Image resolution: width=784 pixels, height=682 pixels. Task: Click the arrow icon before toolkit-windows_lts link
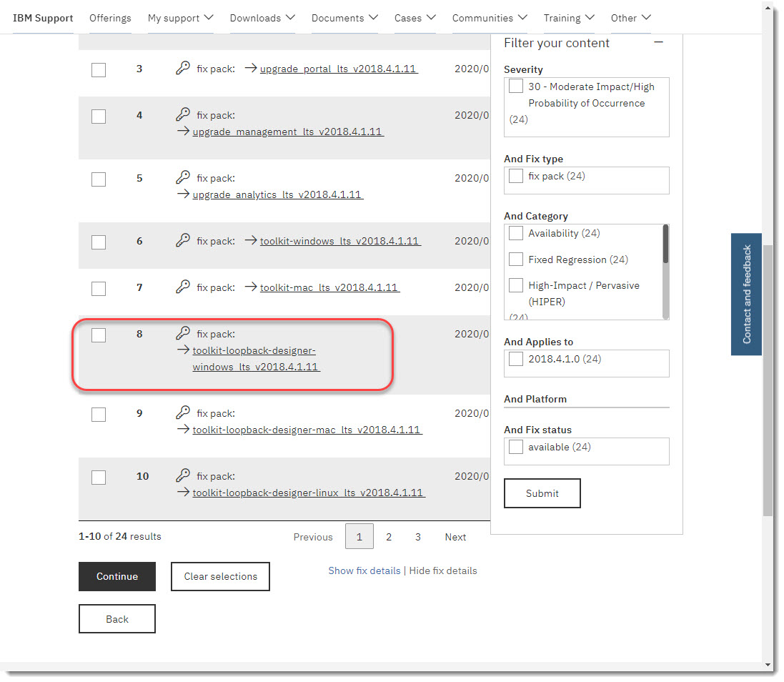[x=250, y=241]
